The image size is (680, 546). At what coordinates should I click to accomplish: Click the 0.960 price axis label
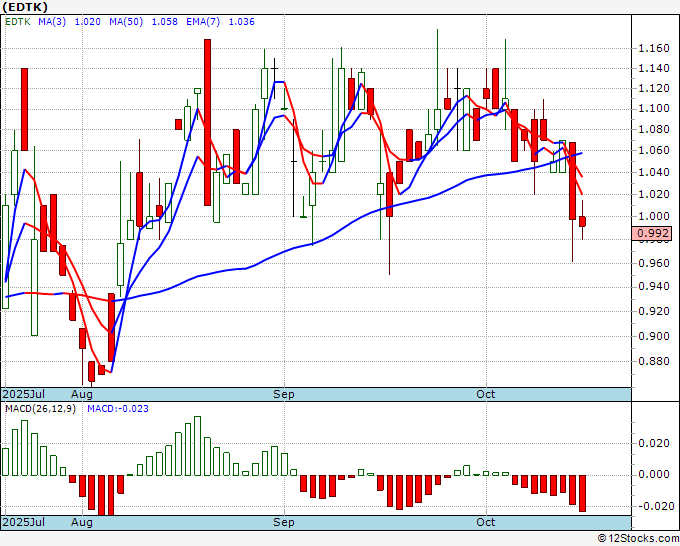[x=654, y=263]
